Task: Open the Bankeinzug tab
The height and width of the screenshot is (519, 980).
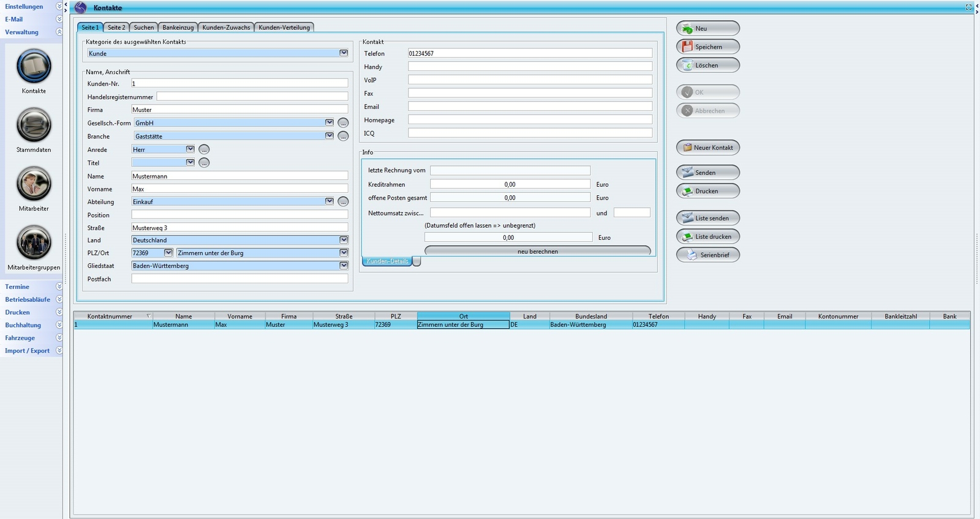Action: tap(178, 28)
